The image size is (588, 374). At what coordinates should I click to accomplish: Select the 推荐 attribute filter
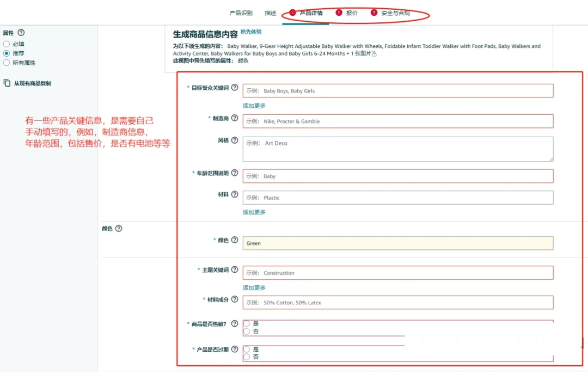pyautogui.click(x=7, y=53)
